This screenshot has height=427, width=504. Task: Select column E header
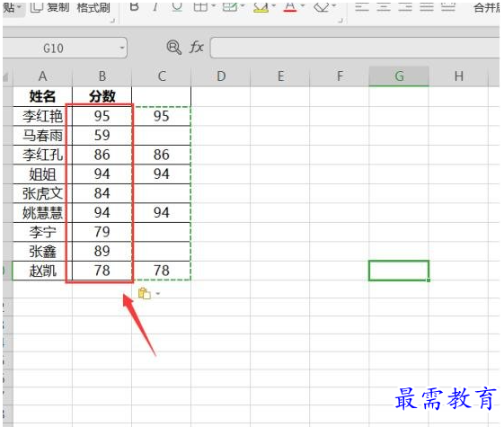[280, 76]
